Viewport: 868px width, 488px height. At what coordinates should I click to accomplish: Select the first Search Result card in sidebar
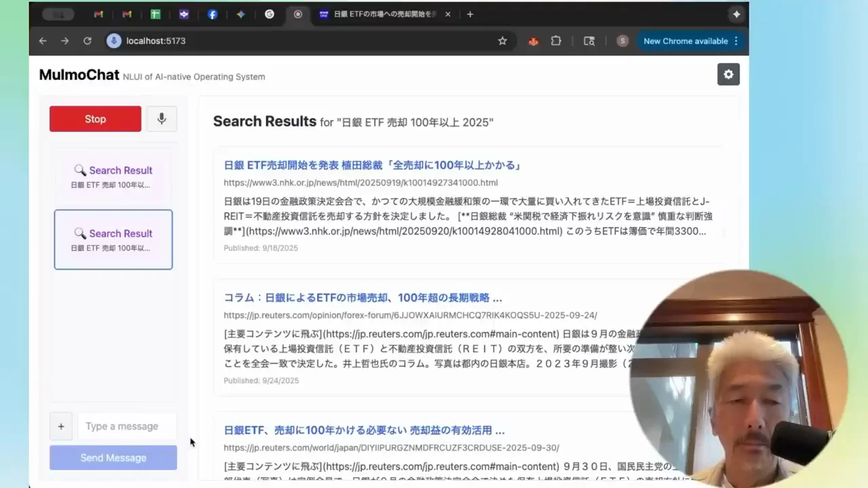(113, 176)
